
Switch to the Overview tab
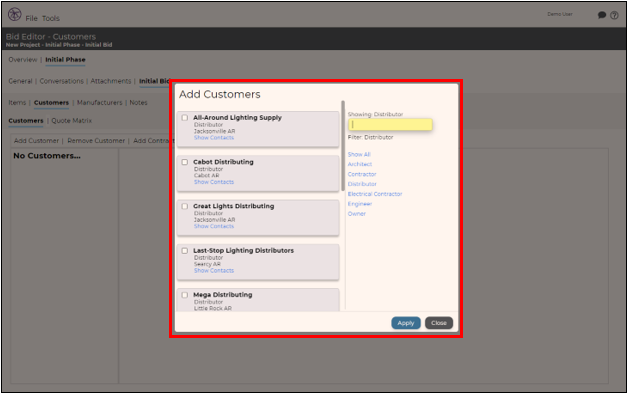(x=23, y=60)
